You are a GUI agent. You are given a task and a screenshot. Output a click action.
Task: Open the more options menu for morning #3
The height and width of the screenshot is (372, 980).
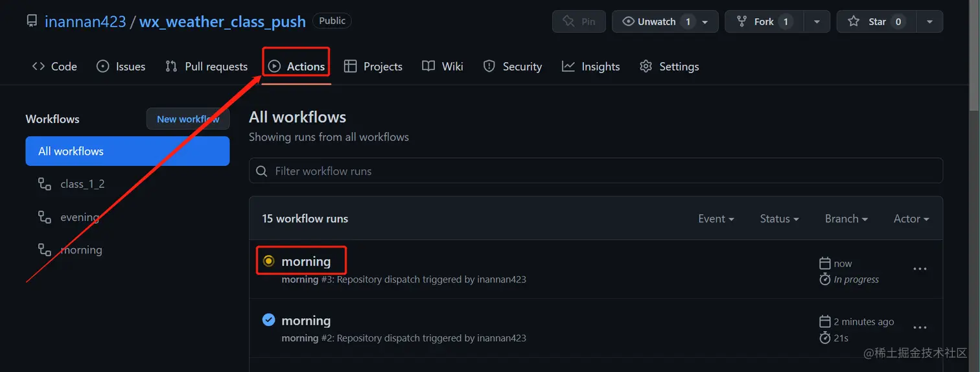point(920,269)
